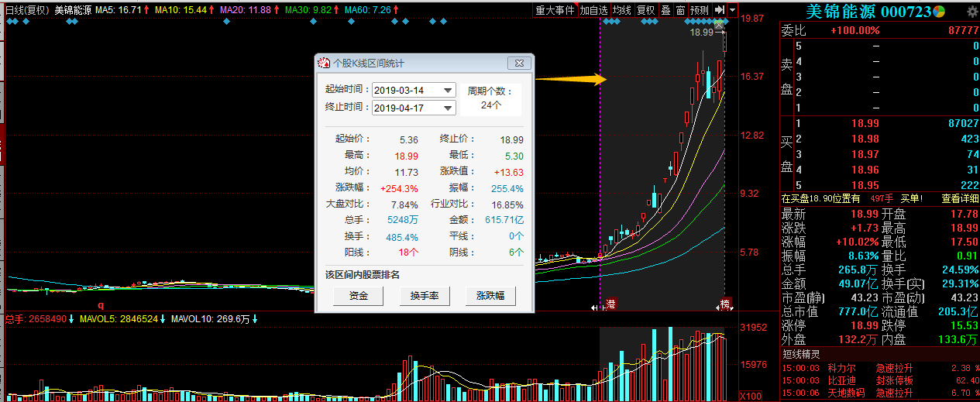Click the stock title 美锦能源 000723
The width and height of the screenshot is (980, 402).
[x=867, y=11]
